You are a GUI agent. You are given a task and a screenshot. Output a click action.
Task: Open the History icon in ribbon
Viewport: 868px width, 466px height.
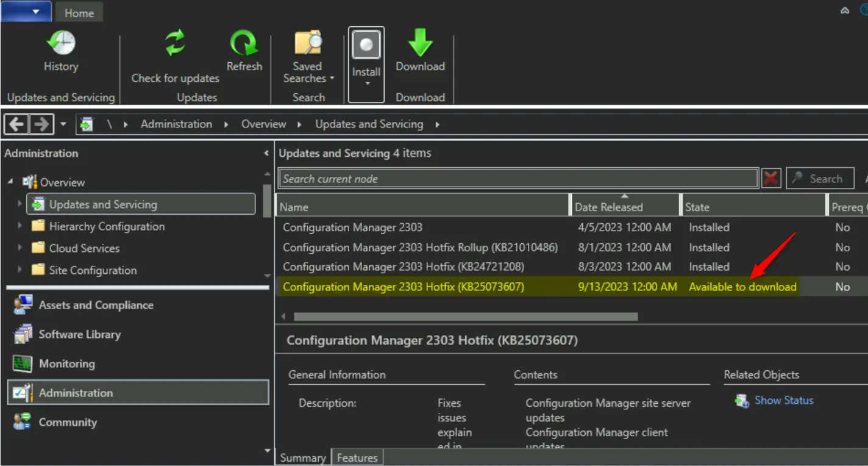[x=60, y=44]
